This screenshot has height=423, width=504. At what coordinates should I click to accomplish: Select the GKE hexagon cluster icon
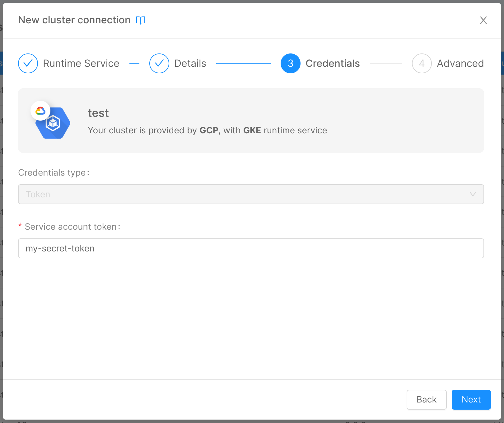(x=53, y=123)
